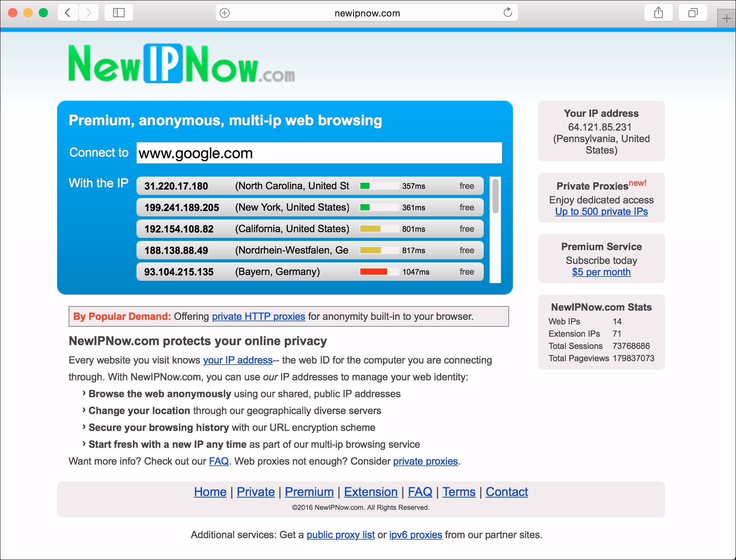Screen dimensions: 736x560
Task: Click the Connect to URL field
Action: 319,153
